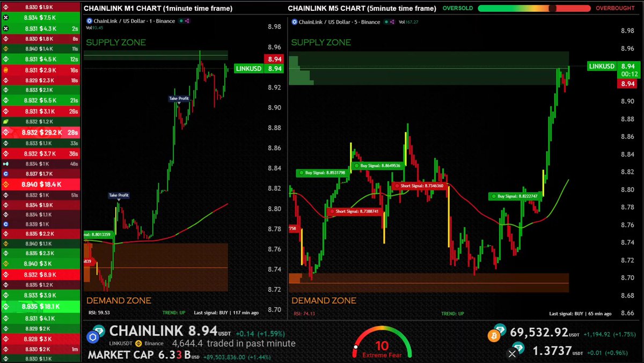Image resolution: width=644 pixels, height=363 pixels.
Task: Click the indicator status icon in M5 chart header
Action: coord(385,22)
